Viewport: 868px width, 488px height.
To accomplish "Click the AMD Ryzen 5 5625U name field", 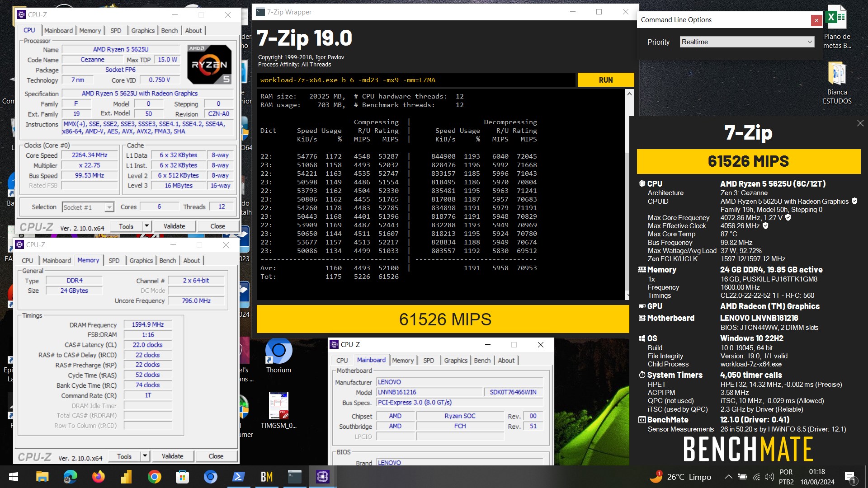I will [121, 49].
